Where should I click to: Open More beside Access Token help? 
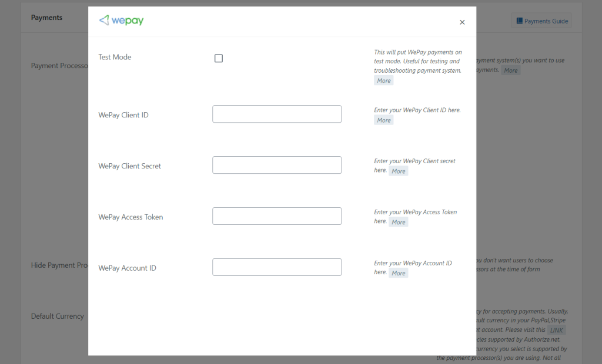tap(398, 223)
